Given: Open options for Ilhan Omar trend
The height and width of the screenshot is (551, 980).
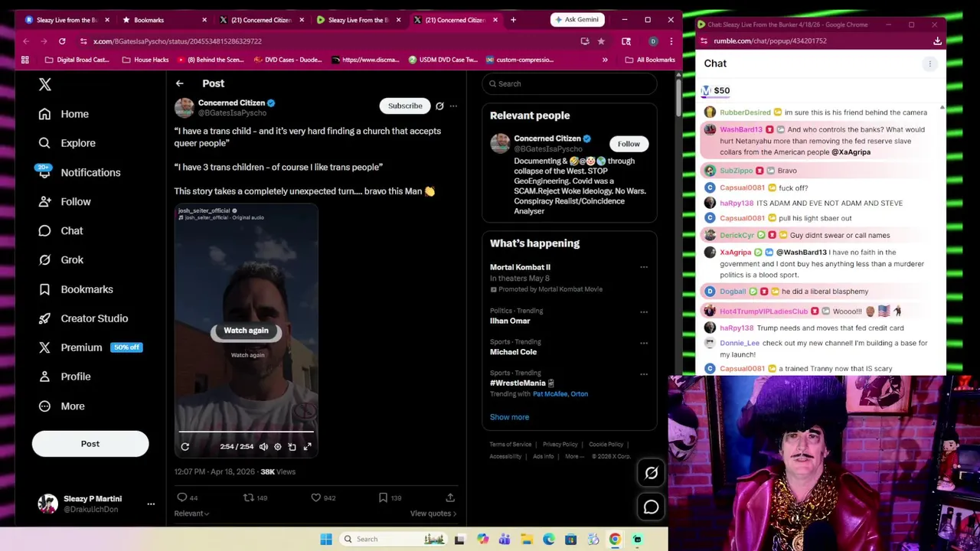Looking at the screenshot, I should point(644,312).
